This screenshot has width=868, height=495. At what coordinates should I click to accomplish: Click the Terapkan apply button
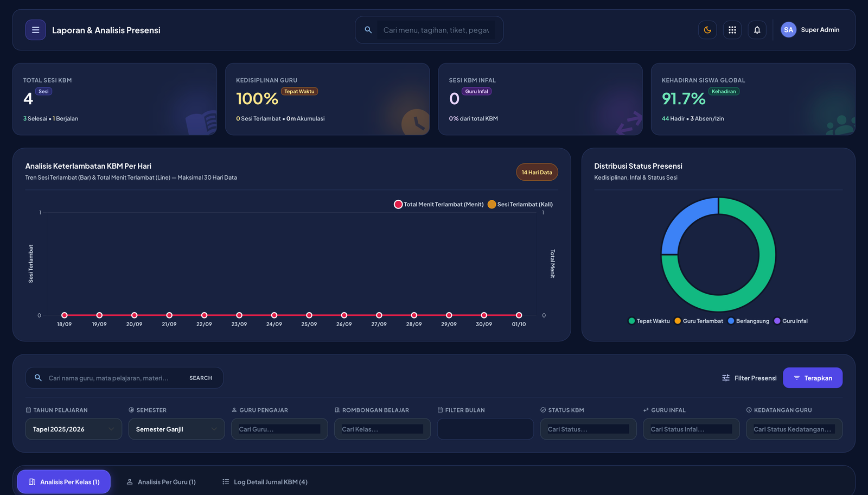point(813,378)
